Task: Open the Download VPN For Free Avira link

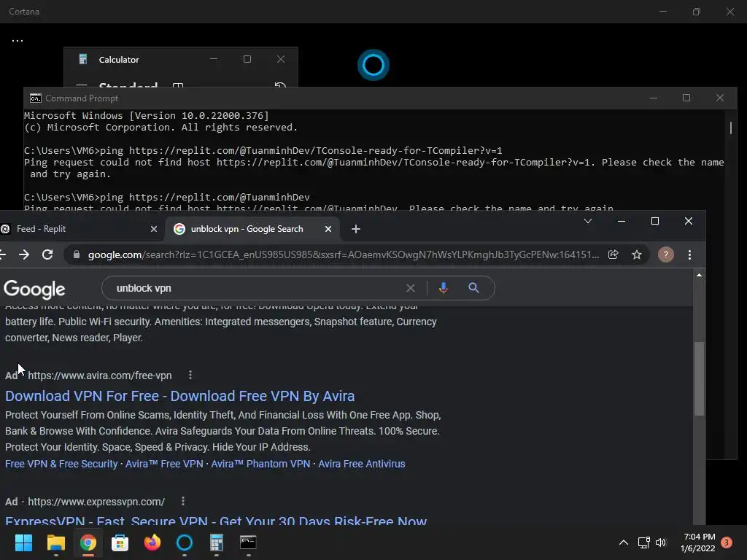Action: [x=180, y=396]
